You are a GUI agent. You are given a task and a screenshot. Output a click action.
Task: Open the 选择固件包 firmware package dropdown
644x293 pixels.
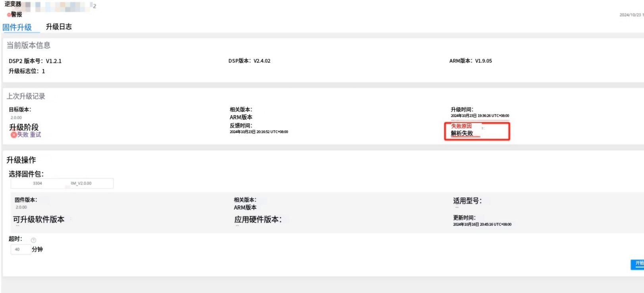pos(62,183)
